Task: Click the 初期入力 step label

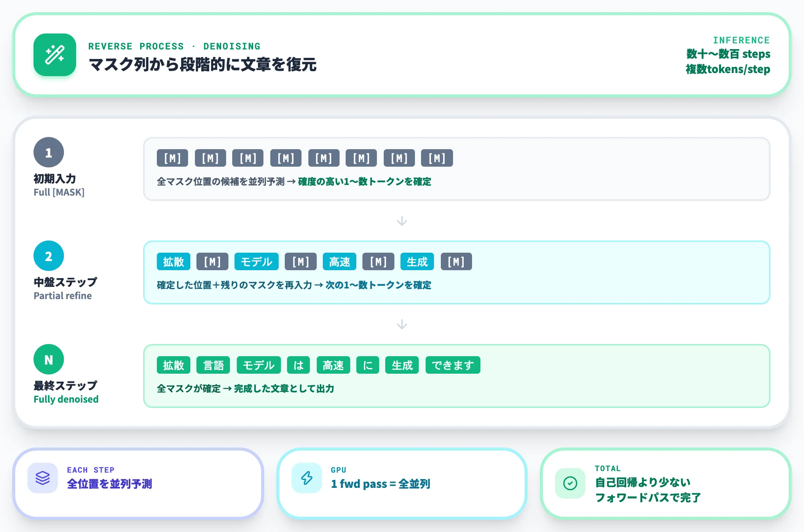Action: tap(55, 178)
